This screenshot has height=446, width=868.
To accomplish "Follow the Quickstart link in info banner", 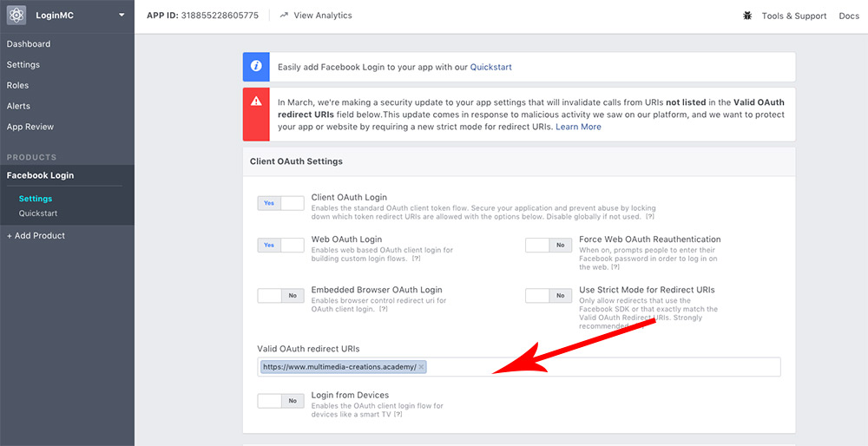I will click(x=491, y=67).
